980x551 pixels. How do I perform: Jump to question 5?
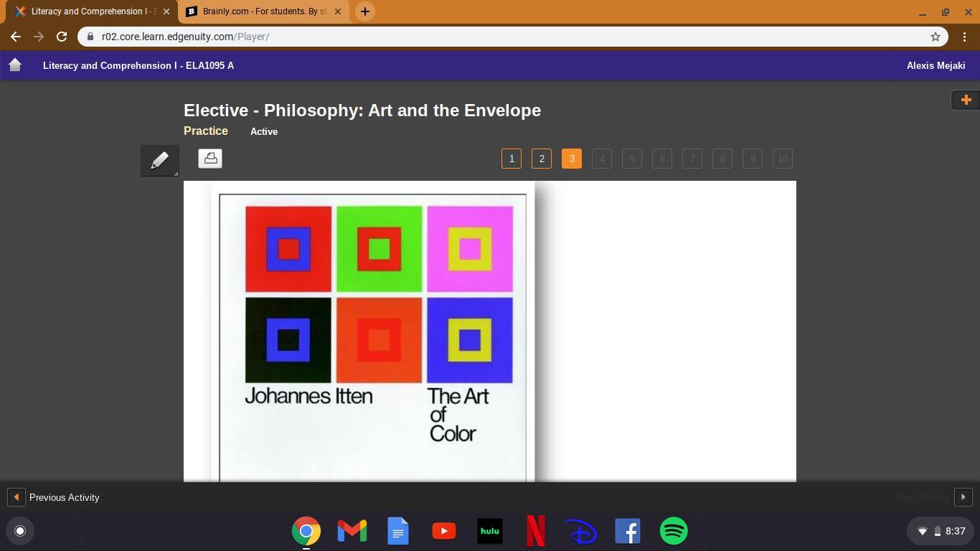632,159
